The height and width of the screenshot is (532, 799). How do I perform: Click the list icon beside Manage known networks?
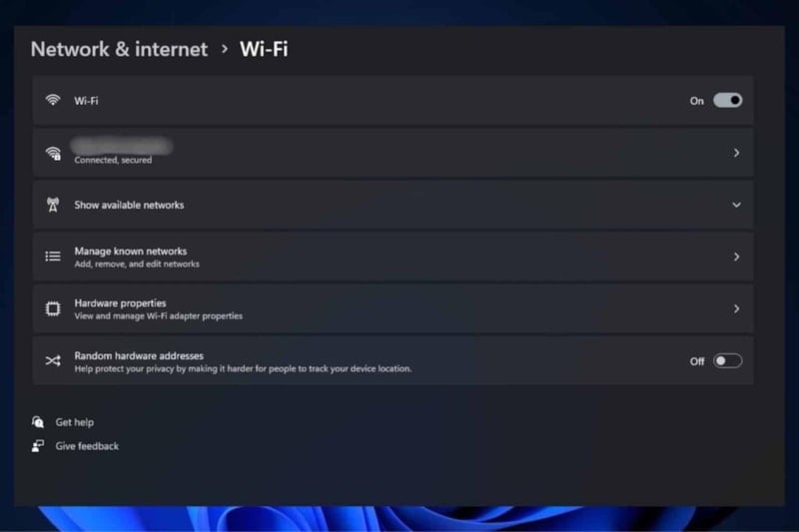pos(53,257)
